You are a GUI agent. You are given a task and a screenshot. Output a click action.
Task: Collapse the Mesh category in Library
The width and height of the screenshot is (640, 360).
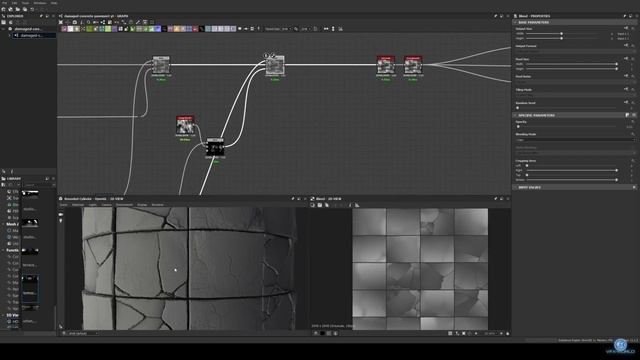point(3,224)
